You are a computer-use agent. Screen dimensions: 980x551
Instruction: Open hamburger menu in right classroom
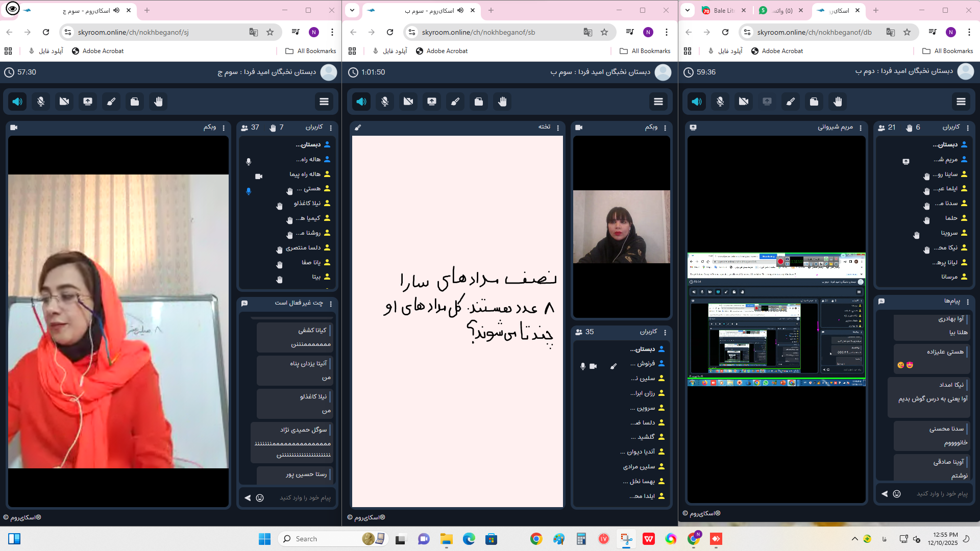(961, 102)
